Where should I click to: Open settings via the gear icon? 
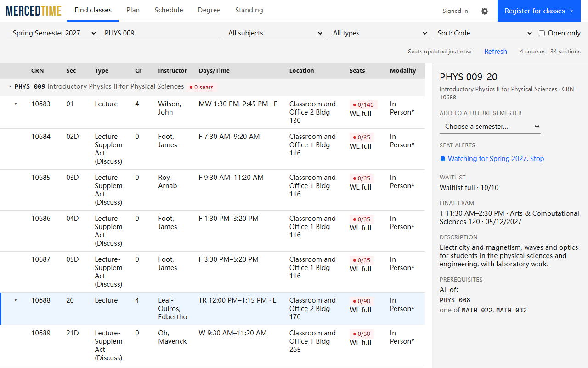tap(485, 11)
